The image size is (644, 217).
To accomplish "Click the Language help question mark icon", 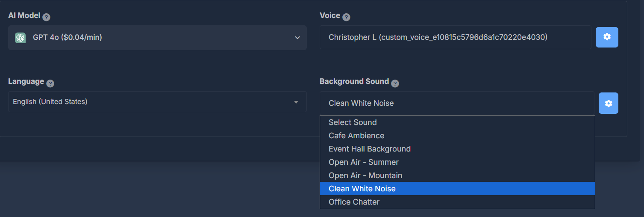I will [50, 83].
